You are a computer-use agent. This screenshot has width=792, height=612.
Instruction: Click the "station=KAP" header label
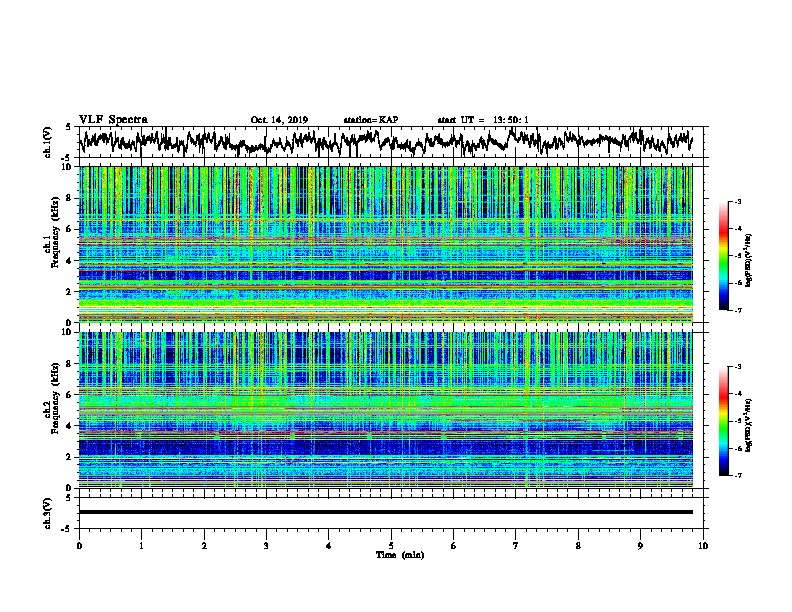click(x=371, y=120)
